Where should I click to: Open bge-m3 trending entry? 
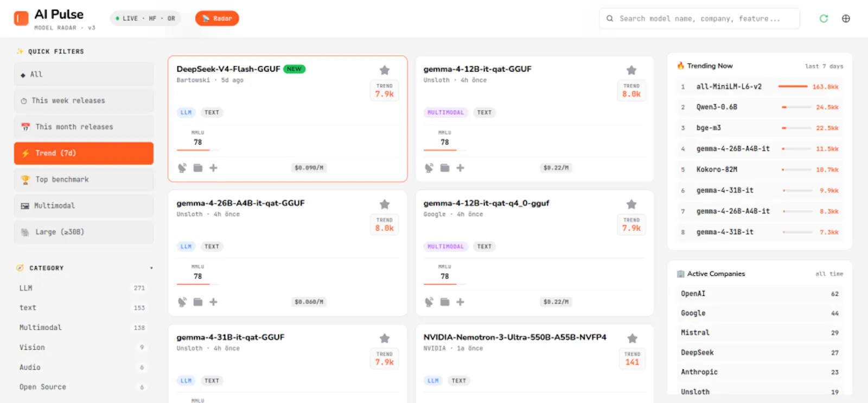(759, 128)
